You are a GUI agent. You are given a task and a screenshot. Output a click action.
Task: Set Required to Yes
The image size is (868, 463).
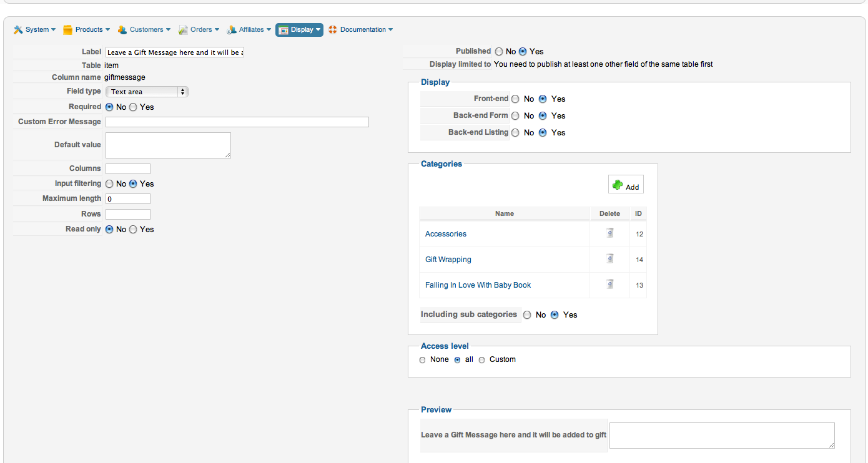pos(134,107)
